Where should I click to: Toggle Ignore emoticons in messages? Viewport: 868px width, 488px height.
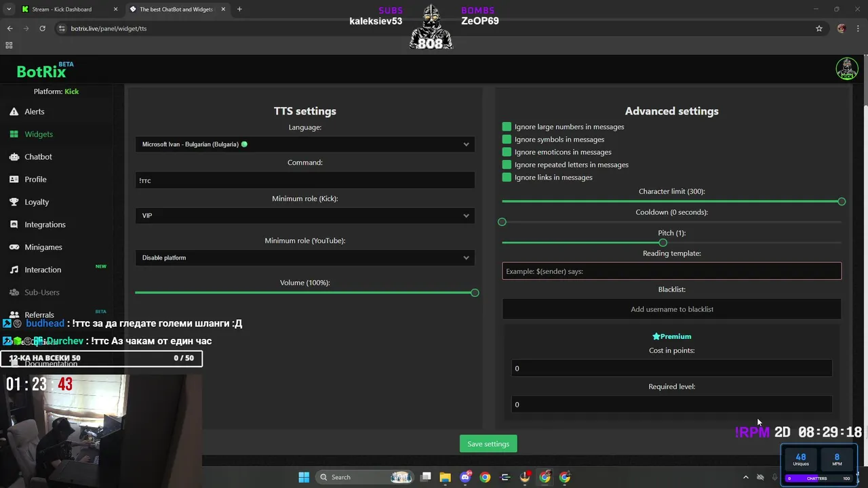coord(507,152)
